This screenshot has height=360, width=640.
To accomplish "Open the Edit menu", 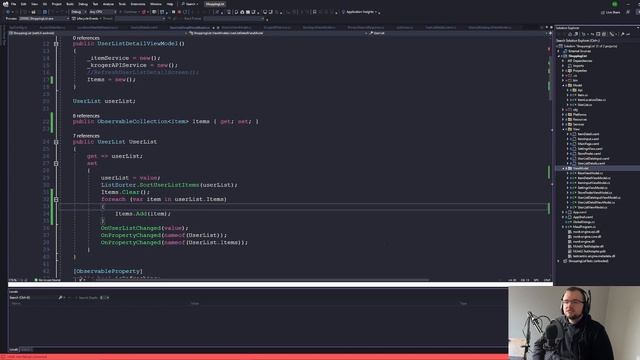I will click(24, 4).
